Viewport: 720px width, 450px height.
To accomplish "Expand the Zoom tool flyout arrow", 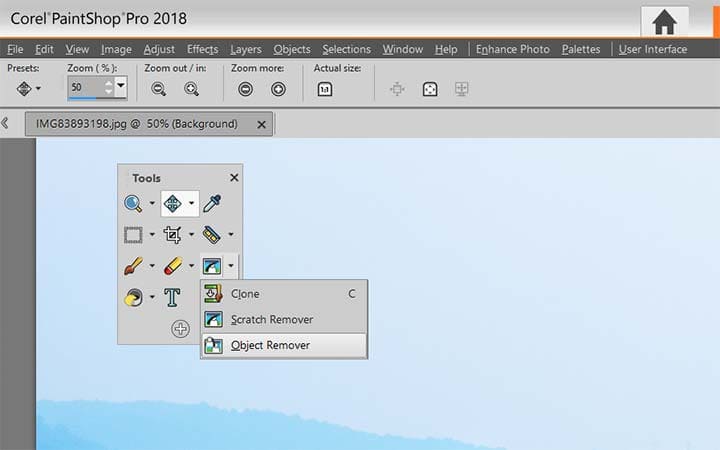I will [x=152, y=203].
